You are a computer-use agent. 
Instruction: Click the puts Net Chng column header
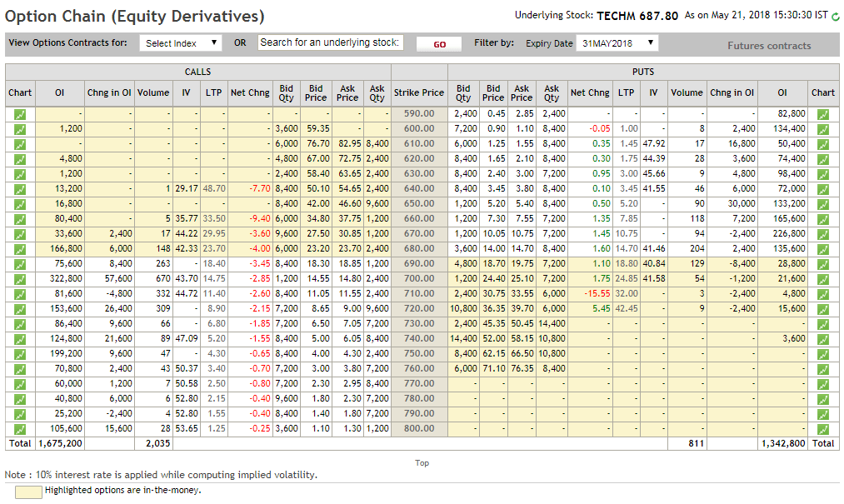point(590,92)
